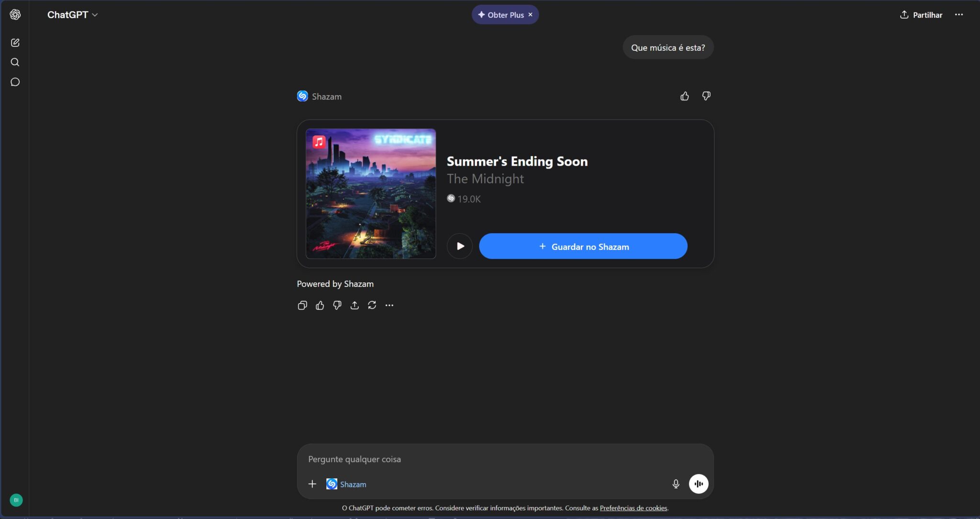Click the ChatGPT logo in the sidebar
Screen dimensions: 980x519
pos(15,14)
